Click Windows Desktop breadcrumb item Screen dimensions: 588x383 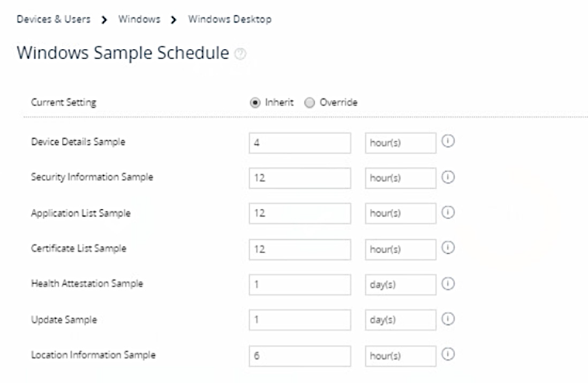[x=230, y=19]
